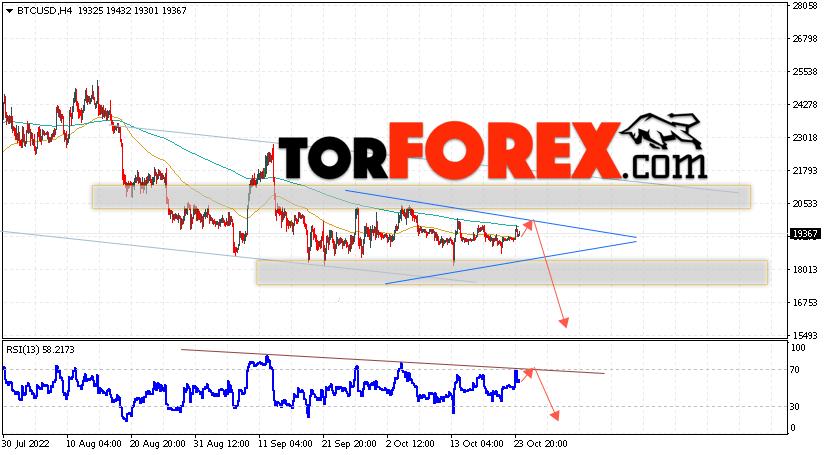Click the RSI scale value 100
828x455 pixels.
click(x=798, y=348)
